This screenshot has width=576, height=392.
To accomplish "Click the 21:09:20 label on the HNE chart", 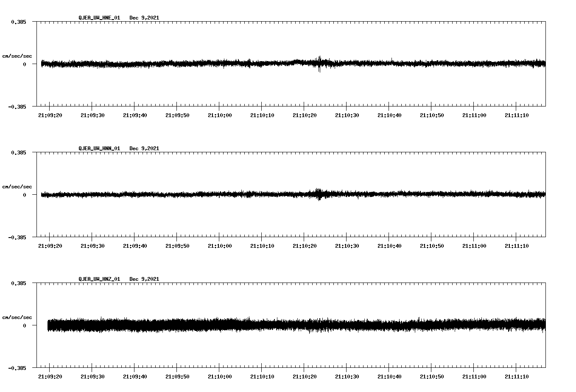I will (50, 115).
